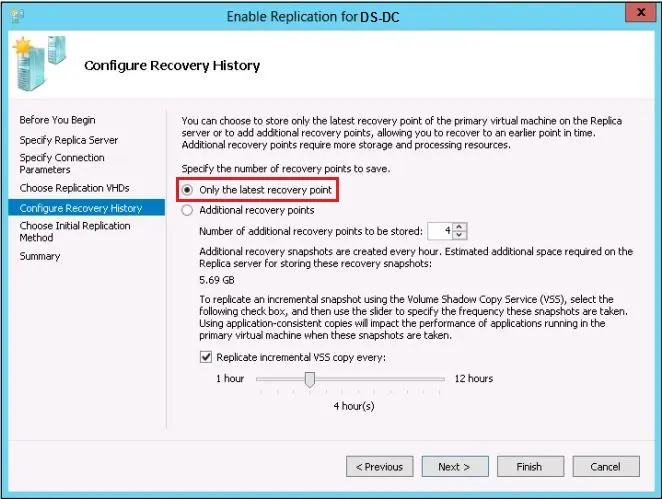This screenshot has width=662, height=499.
Task: Open Specify Replica Server step
Action: point(68,140)
